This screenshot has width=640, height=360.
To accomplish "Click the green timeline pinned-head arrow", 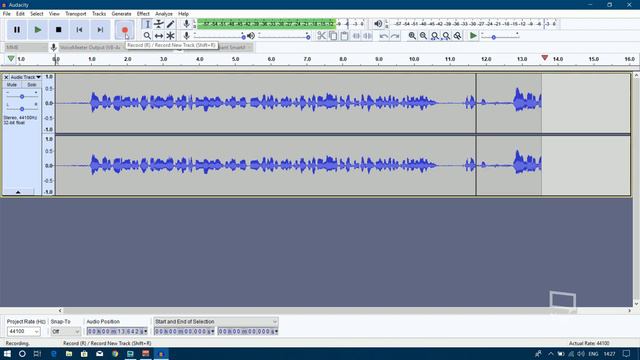I will [11, 59].
